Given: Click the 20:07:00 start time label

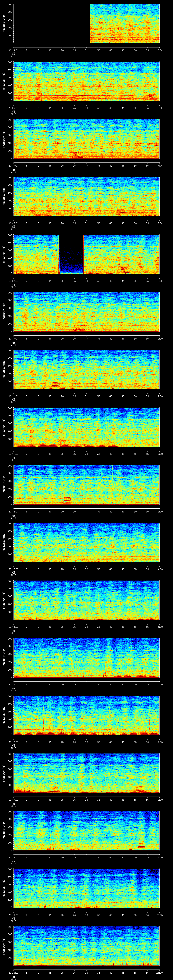Looking at the screenshot, I should tap(14, 223).
